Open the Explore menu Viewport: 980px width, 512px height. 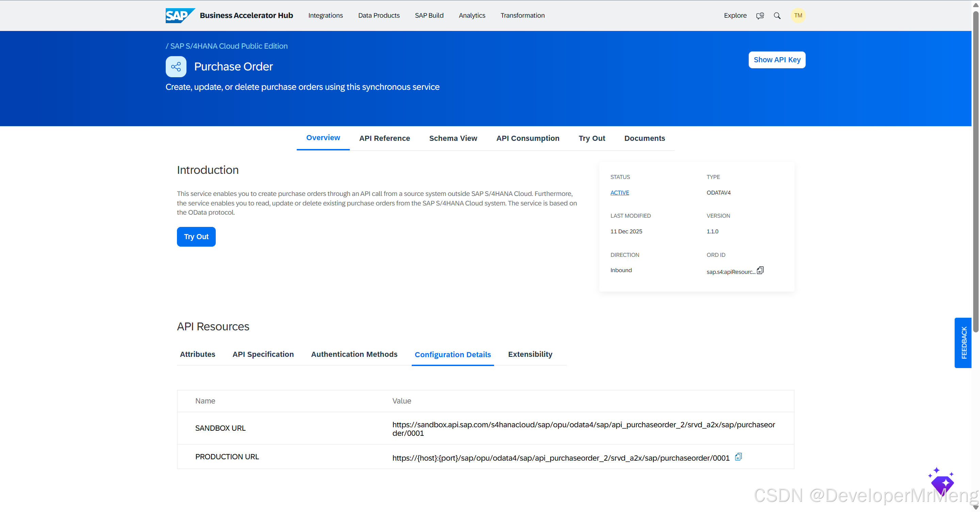click(x=735, y=16)
